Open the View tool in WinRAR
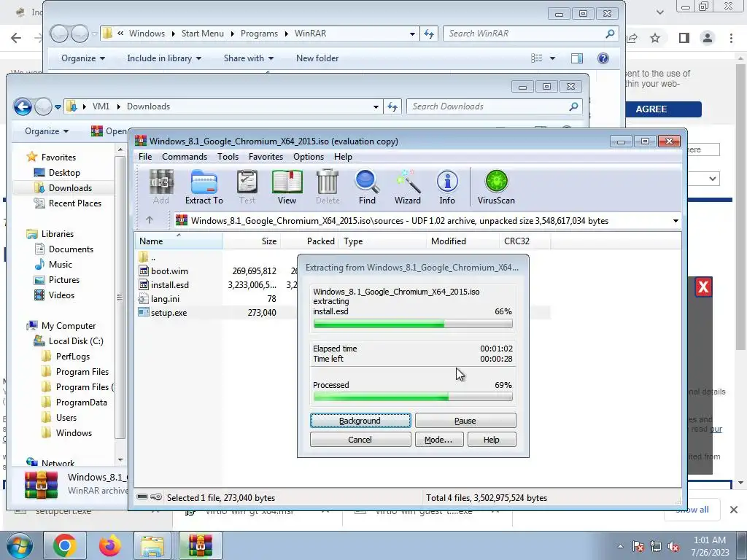Viewport: 747px width, 560px height. coord(287,187)
